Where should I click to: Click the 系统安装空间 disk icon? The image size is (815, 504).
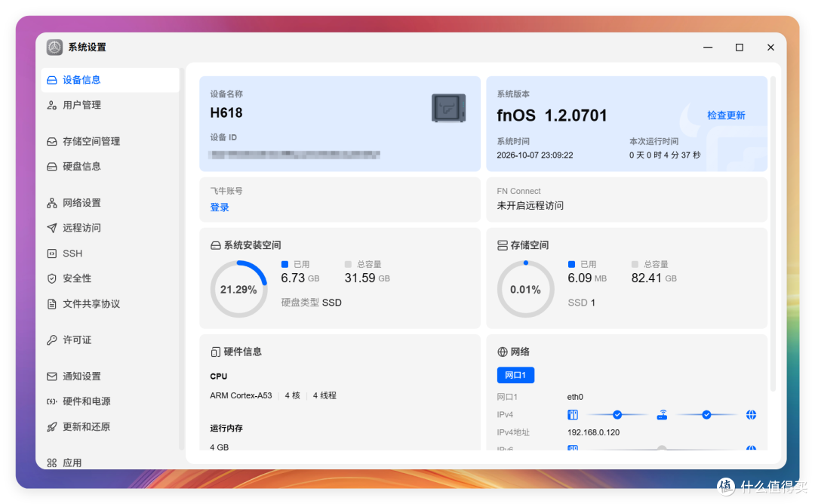(216, 245)
